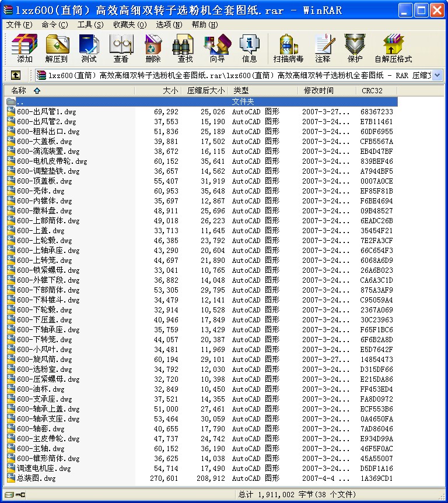
Task: Click the file icon of 调速电机座.dwg
Action: (11, 468)
